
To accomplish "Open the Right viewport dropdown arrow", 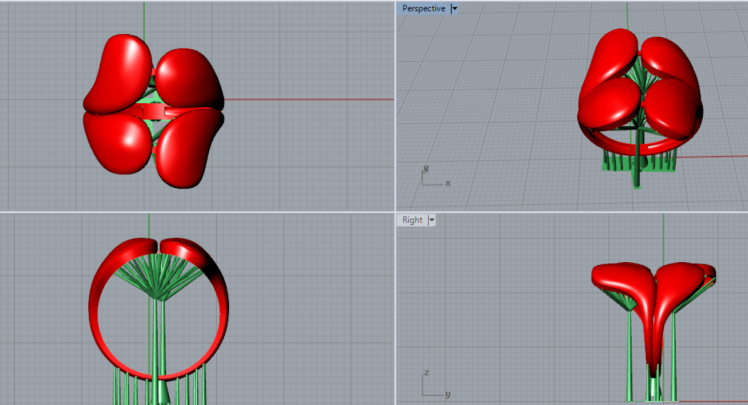I will click(x=432, y=220).
